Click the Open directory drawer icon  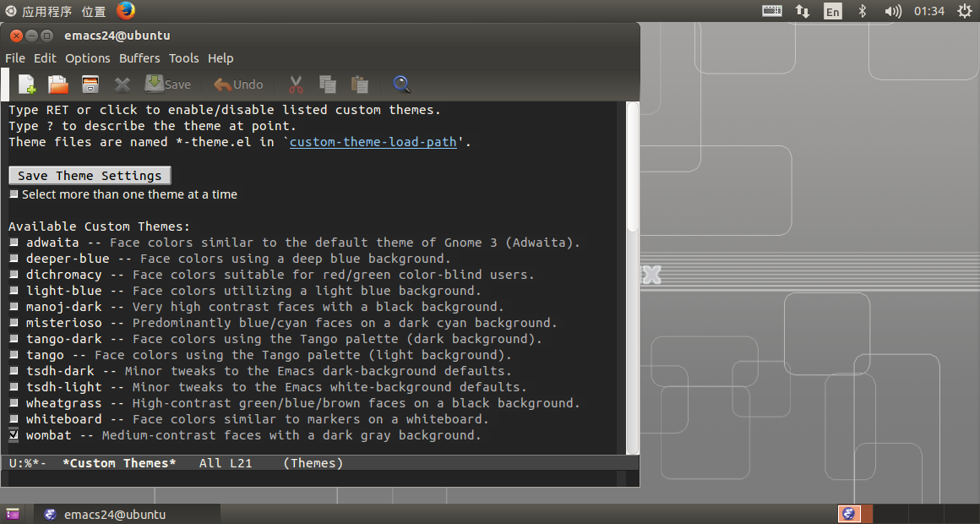[90, 84]
